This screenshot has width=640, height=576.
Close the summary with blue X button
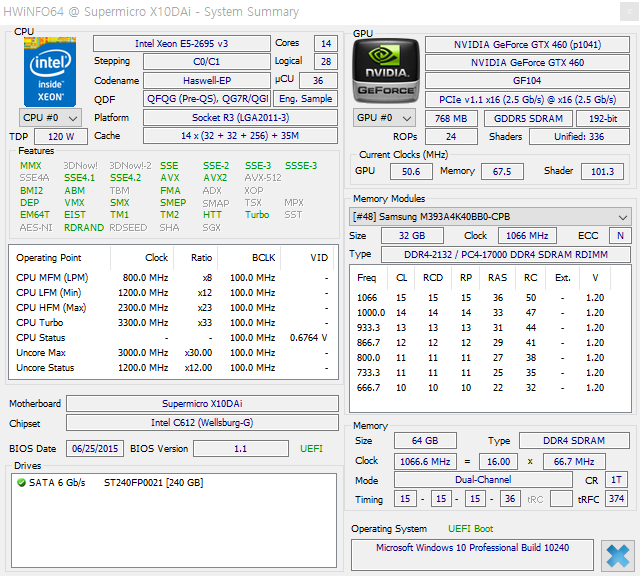618,556
